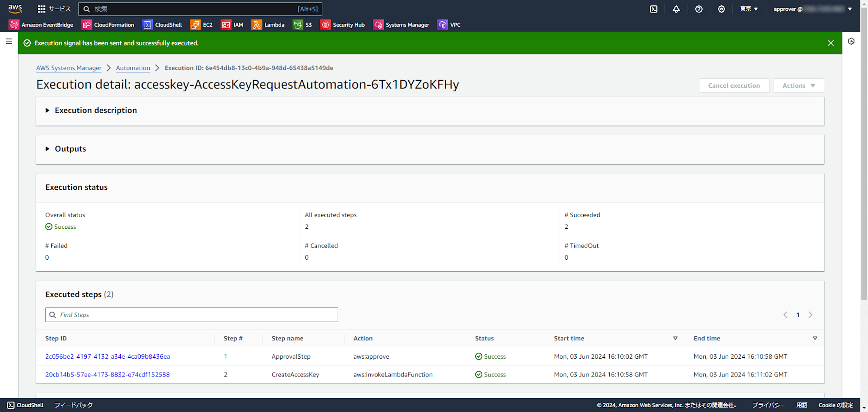Go to previous page of steps
This screenshot has width=868, height=412.
[785, 315]
